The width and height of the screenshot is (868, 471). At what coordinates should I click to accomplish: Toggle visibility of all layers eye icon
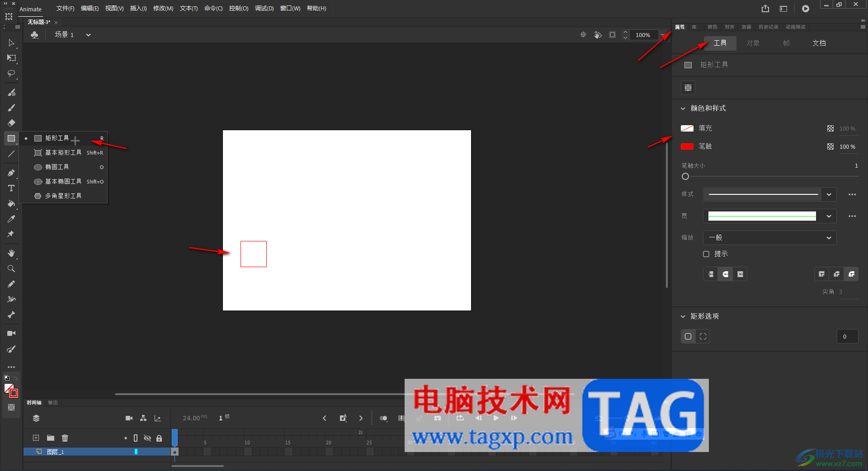147,438
